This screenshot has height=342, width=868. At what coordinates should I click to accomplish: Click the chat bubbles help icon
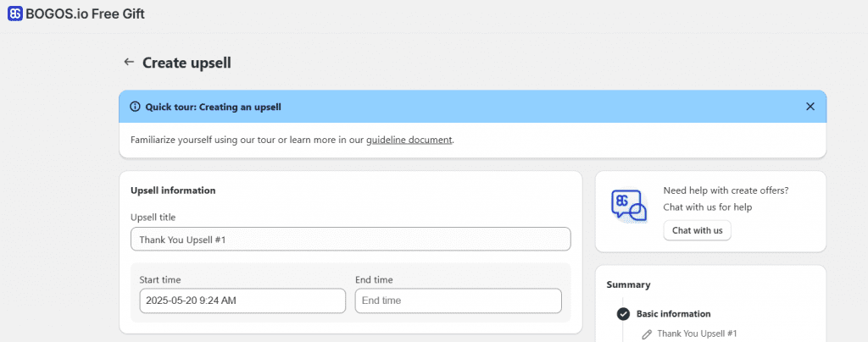click(628, 206)
